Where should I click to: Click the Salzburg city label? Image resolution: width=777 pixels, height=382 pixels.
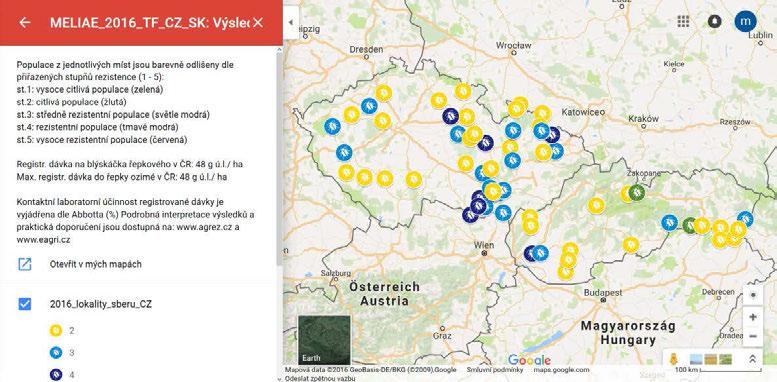click(x=335, y=273)
